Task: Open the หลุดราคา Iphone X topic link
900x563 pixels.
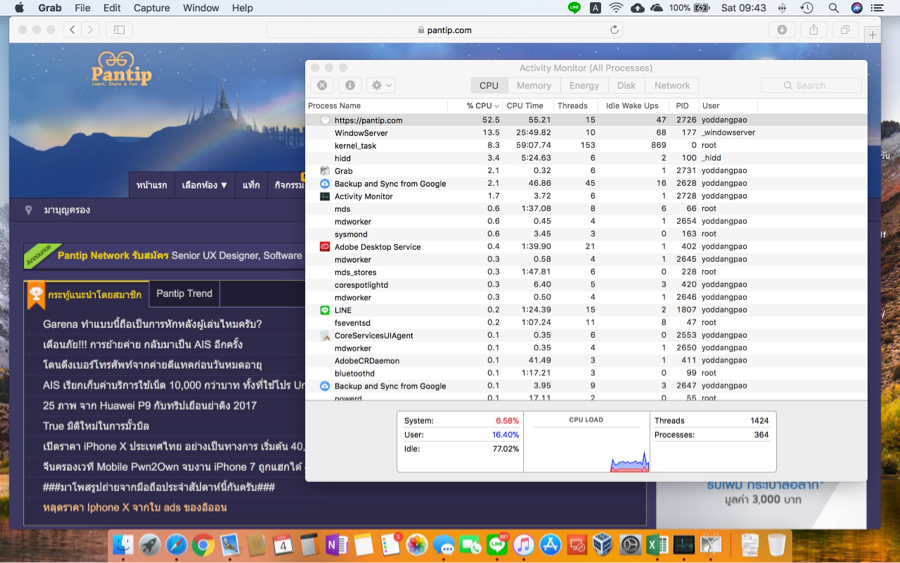Action: coord(134,507)
